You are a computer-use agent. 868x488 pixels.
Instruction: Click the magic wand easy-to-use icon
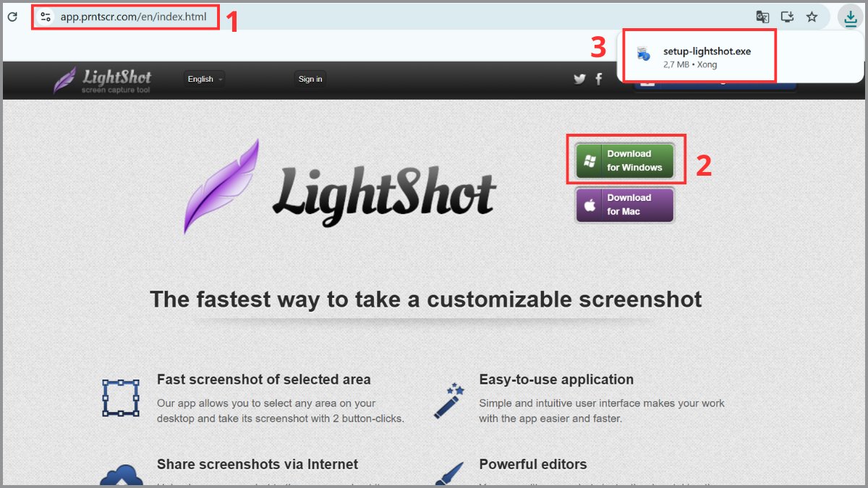pyautogui.click(x=448, y=400)
